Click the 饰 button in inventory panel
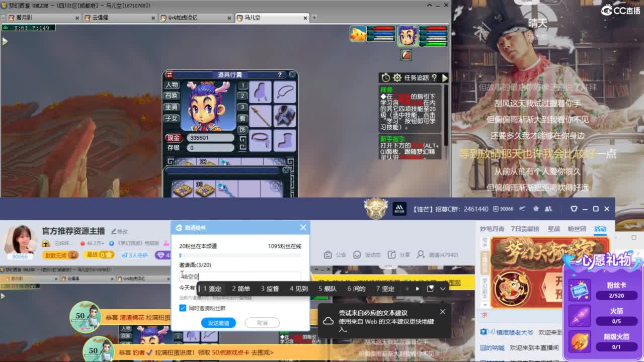Image resolution: width=644 pixels, height=362 pixels. [243, 129]
